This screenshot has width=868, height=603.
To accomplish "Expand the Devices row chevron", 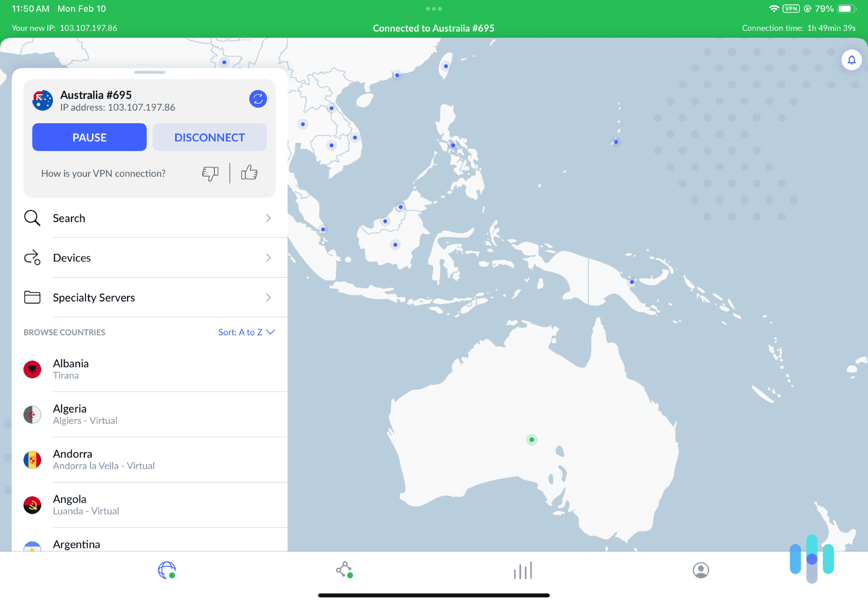I will [x=268, y=258].
